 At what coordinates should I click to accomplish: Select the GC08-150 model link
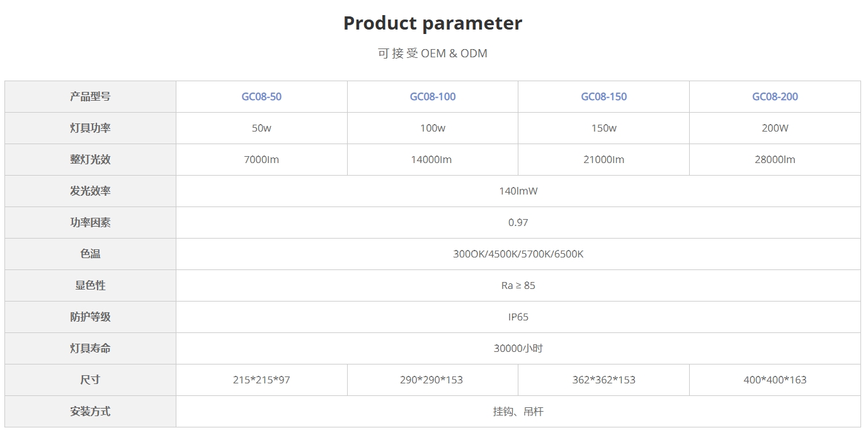603,97
